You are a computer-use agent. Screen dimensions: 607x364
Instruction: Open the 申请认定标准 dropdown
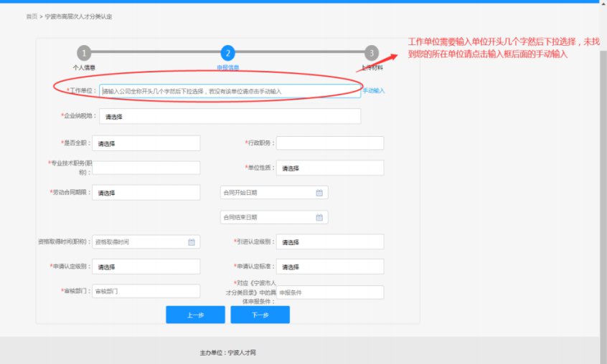pos(329,267)
